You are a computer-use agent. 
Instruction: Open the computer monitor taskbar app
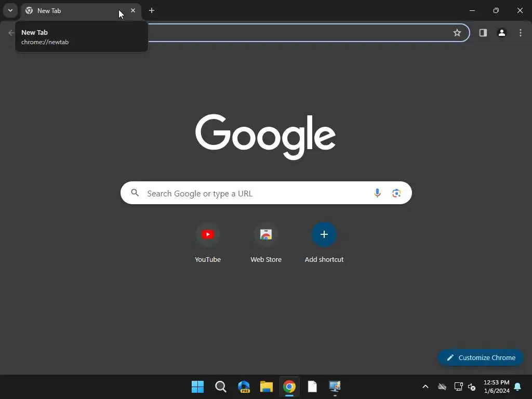(x=335, y=387)
